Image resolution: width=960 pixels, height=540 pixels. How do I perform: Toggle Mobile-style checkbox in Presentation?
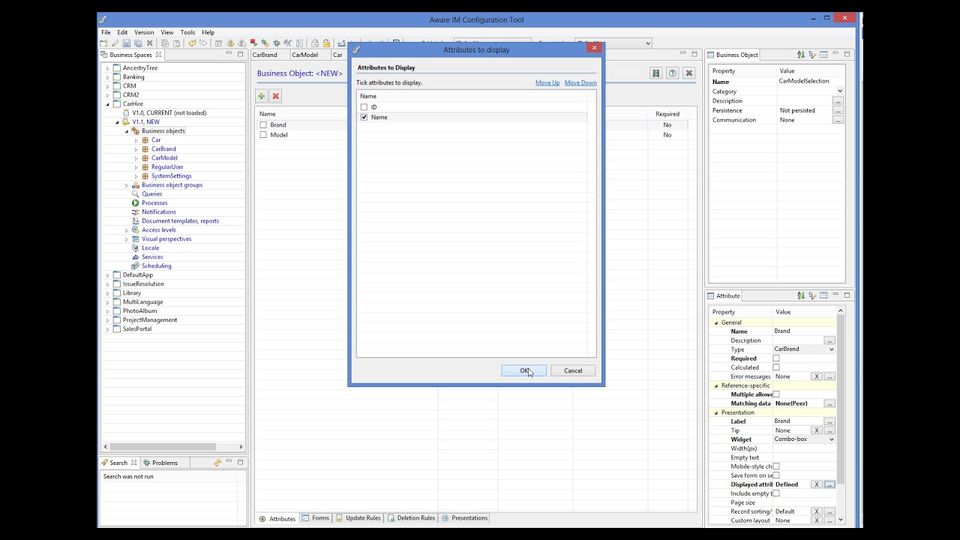(x=776, y=467)
